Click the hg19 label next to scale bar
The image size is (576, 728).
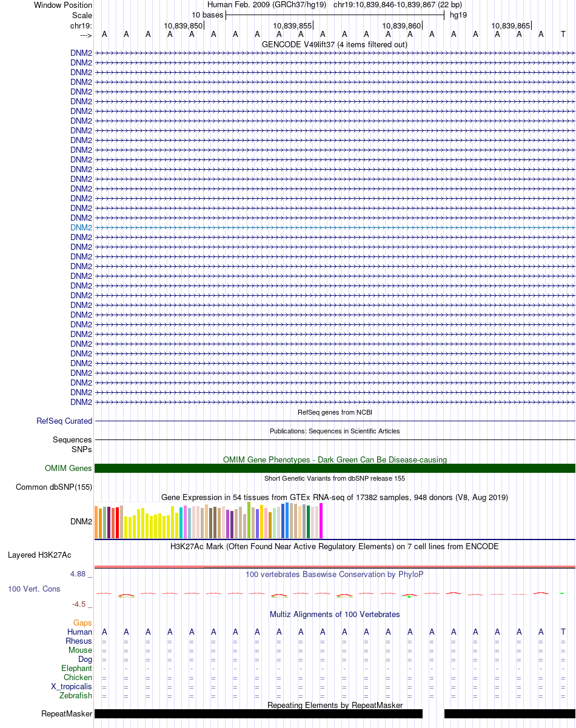point(458,15)
